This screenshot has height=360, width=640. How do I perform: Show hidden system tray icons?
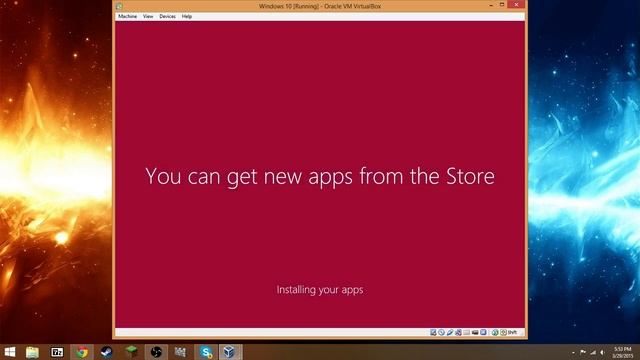(573, 352)
